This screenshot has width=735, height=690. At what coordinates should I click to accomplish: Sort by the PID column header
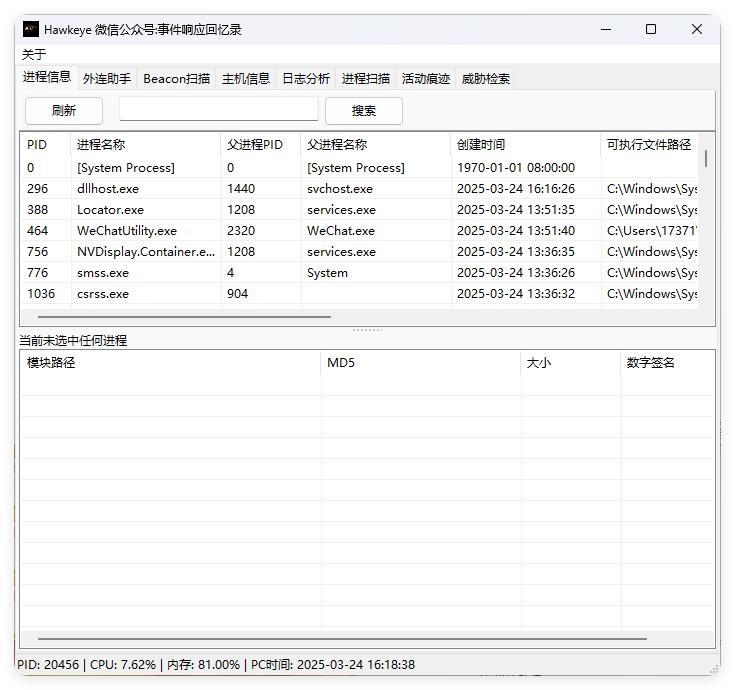coord(45,145)
